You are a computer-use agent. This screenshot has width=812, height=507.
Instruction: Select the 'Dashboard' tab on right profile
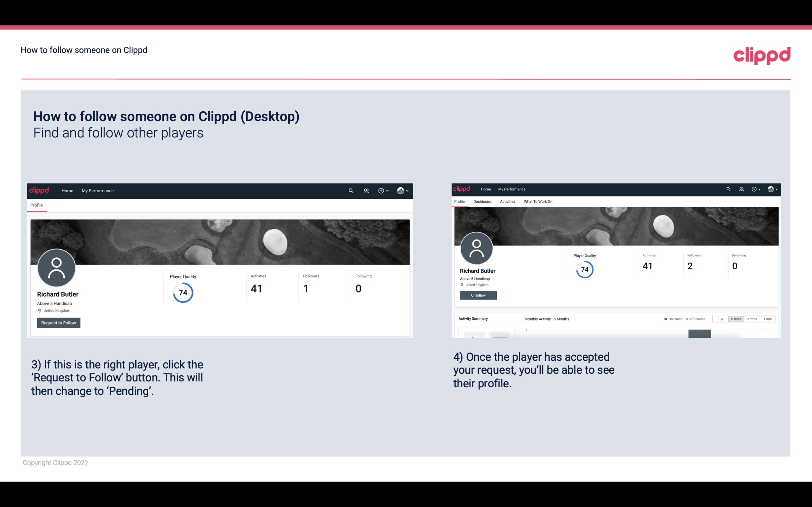[x=482, y=202]
